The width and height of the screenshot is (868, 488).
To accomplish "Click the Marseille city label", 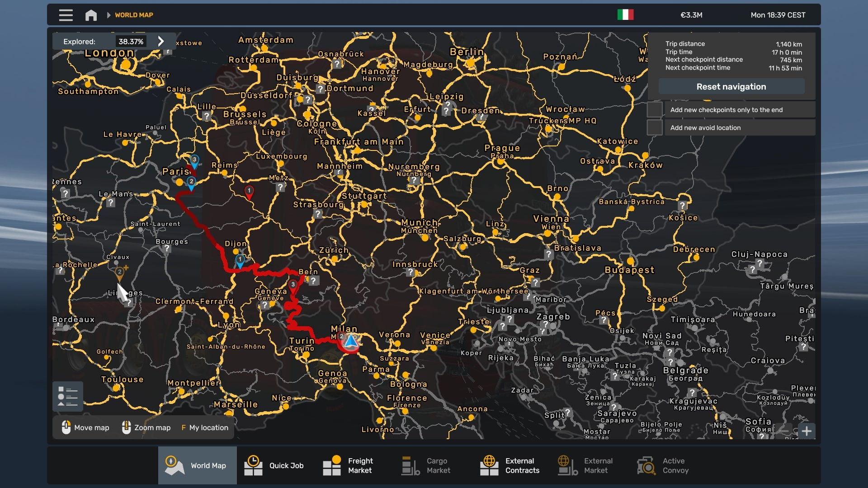I will pyautogui.click(x=236, y=404).
